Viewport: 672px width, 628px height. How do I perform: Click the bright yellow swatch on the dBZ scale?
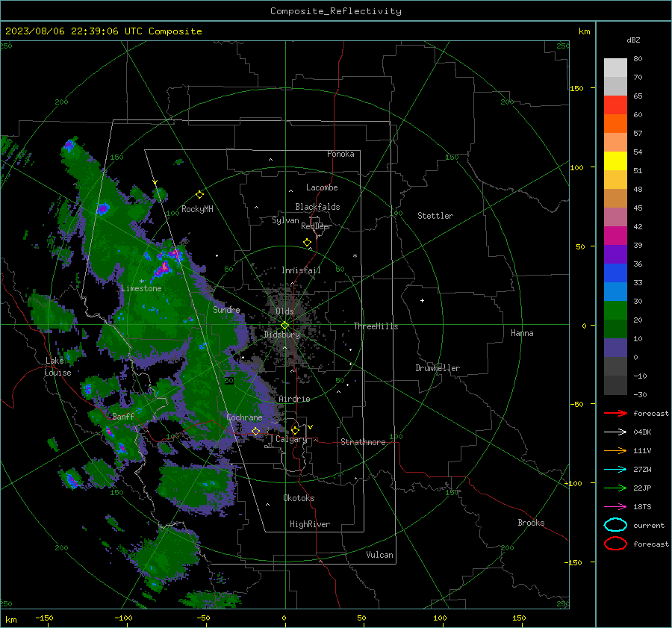tap(615, 161)
